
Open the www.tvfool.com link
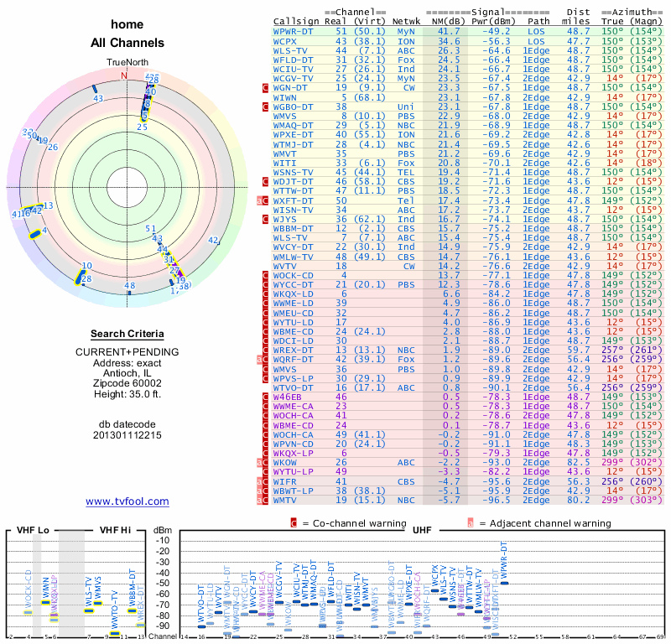point(127,501)
